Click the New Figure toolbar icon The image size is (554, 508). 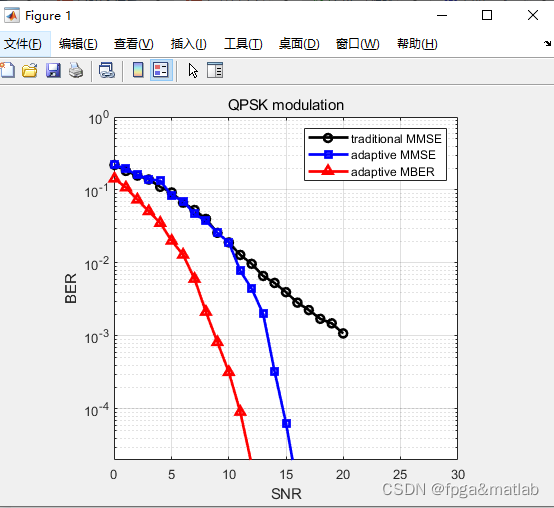[7, 70]
